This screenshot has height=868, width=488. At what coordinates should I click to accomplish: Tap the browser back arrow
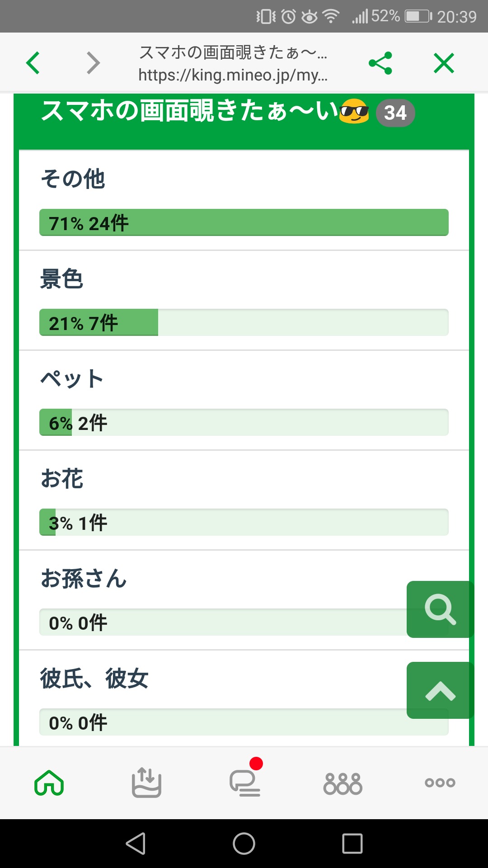[33, 63]
